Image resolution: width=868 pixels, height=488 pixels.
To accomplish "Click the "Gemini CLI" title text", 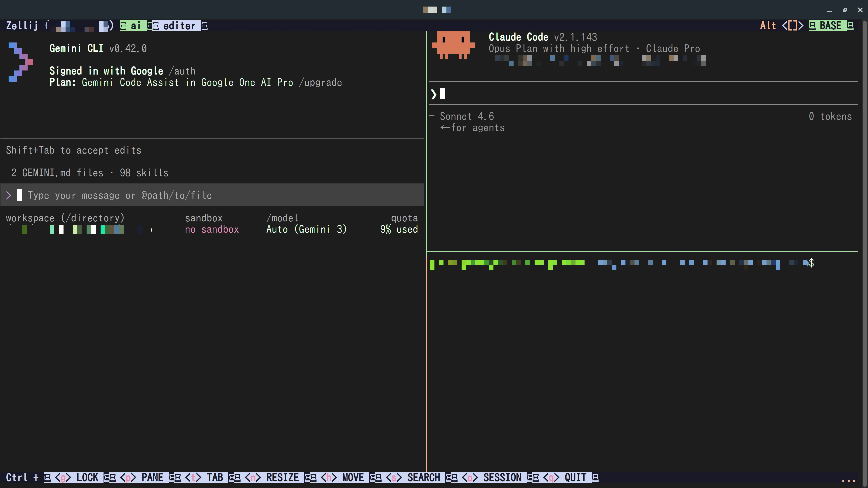I will click(76, 48).
